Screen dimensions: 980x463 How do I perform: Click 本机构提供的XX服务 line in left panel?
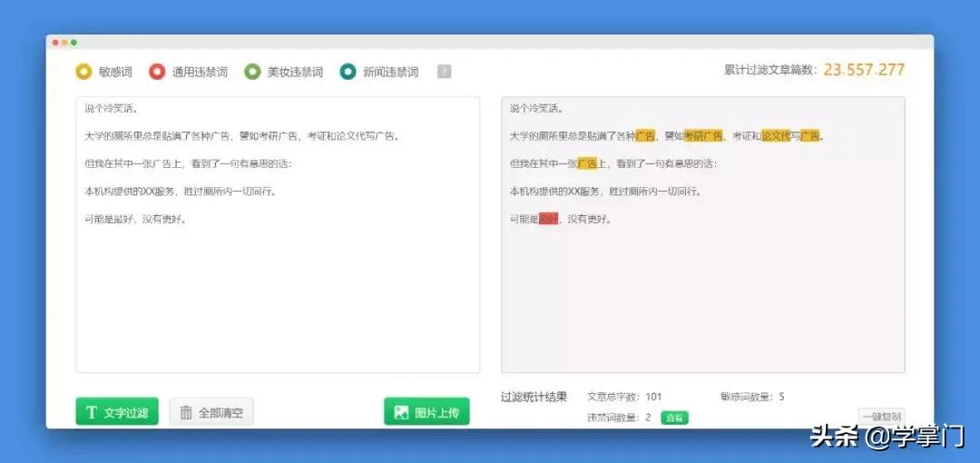click(181, 192)
